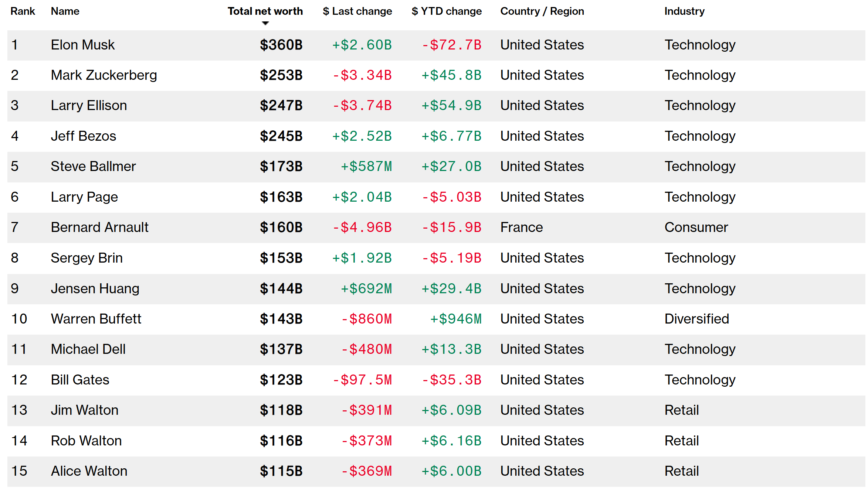Open Alice Walton's profile
Screen dimensions: 868x489
pos(89,471)
